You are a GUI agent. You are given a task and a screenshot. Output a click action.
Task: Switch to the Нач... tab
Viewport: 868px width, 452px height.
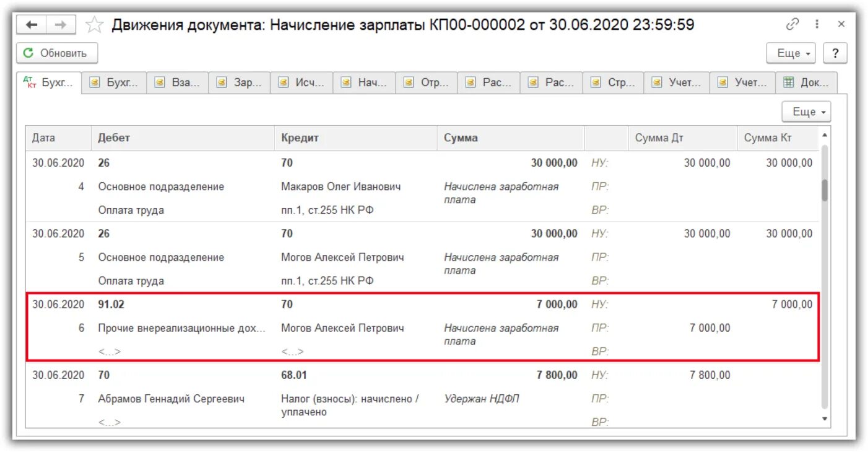point(365,82)
